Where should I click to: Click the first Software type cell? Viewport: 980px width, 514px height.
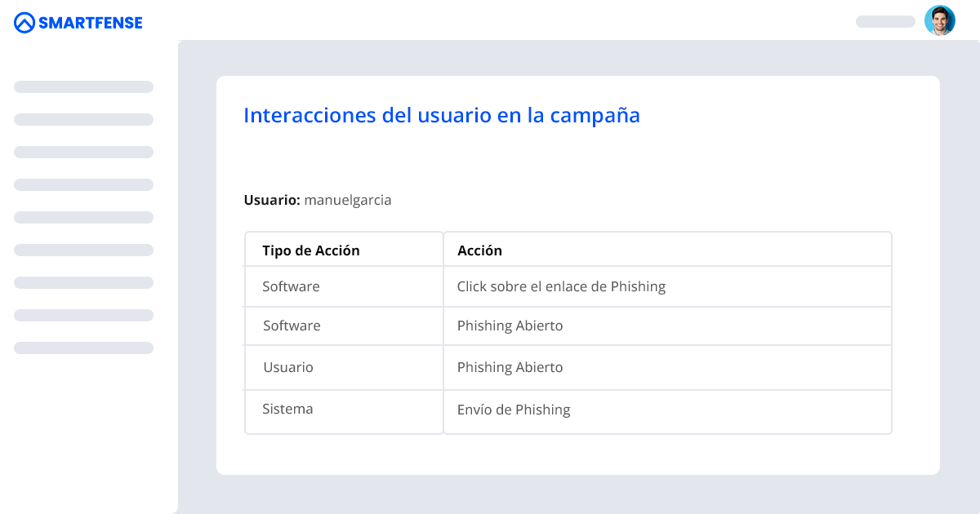coord(344,286)
